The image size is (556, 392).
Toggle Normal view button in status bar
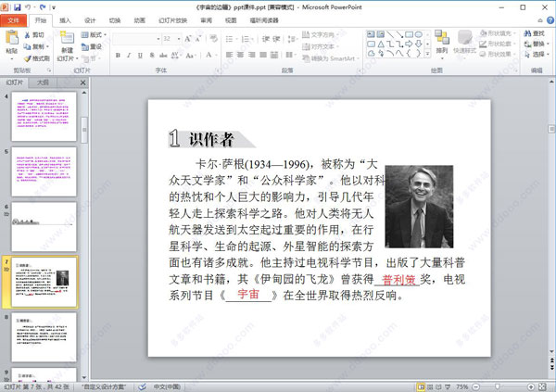point(422,386)
